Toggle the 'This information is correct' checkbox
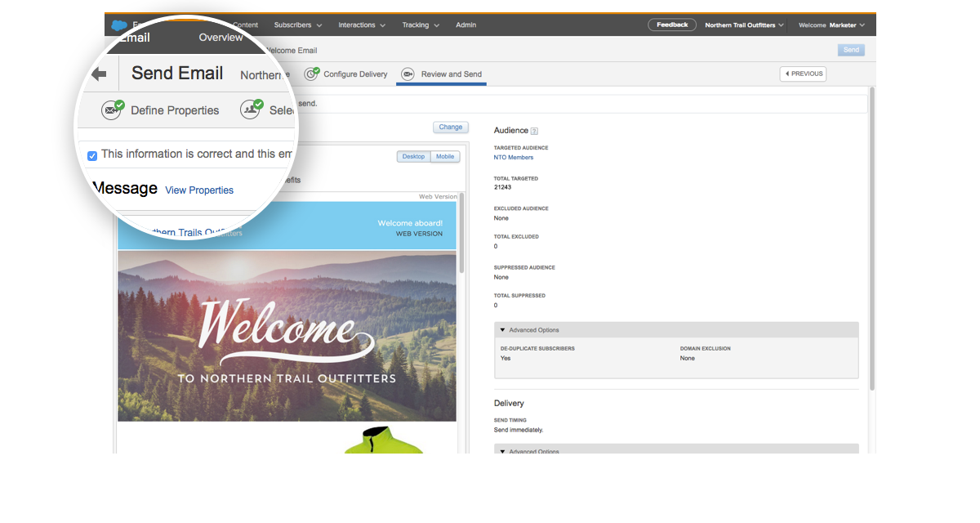This screenshot has height=523, width=980. [92, 155]
